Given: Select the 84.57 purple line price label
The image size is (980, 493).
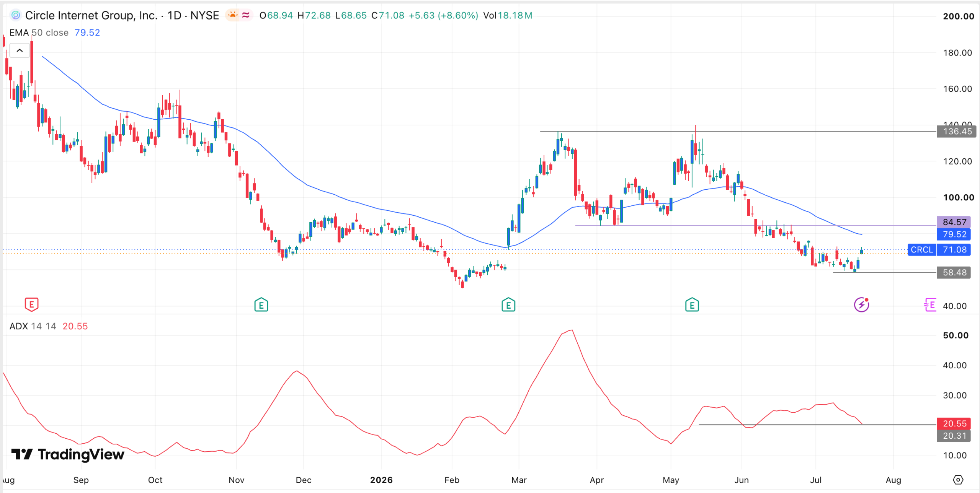Looking at the screenshot, I should point(954,222).
